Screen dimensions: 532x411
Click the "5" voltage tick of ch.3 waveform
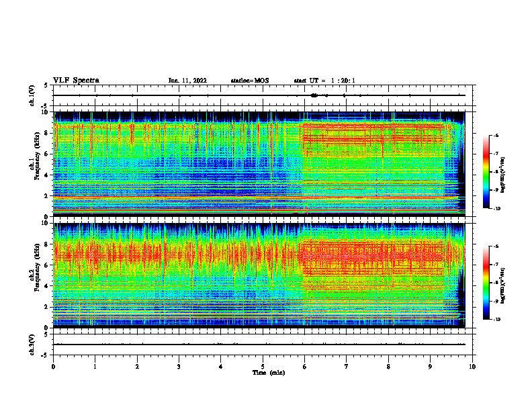click(x=46, y=334)
